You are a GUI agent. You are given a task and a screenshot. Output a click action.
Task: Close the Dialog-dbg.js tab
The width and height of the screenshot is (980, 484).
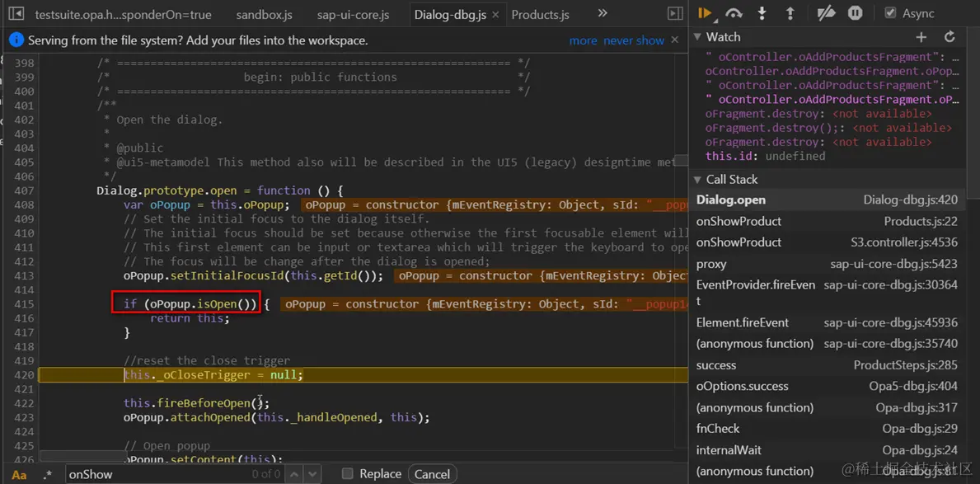[495, 15]
